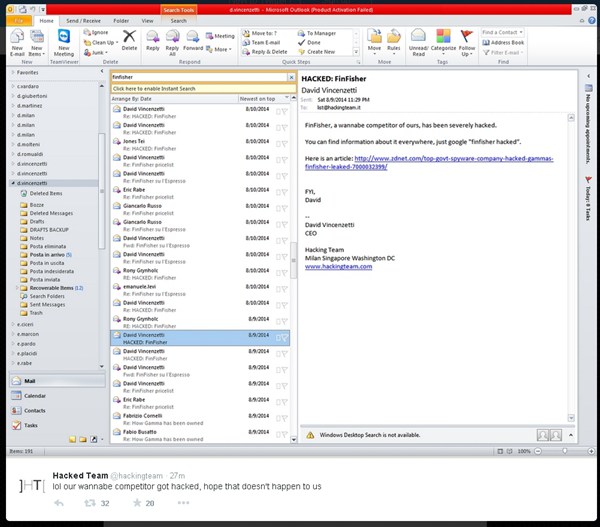
Task: Switch to the Folder tab
Action: [121, 21]
